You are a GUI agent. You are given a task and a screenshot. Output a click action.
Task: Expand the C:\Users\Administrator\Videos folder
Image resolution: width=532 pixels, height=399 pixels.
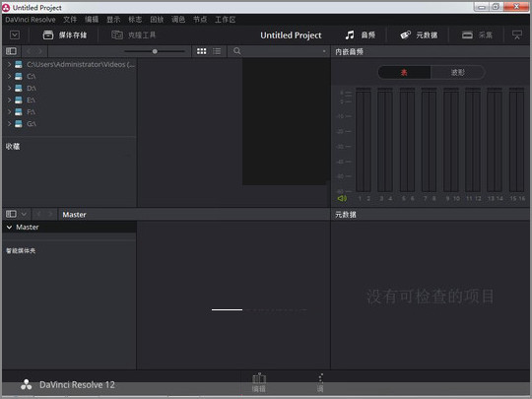click(x=9, y=64)
